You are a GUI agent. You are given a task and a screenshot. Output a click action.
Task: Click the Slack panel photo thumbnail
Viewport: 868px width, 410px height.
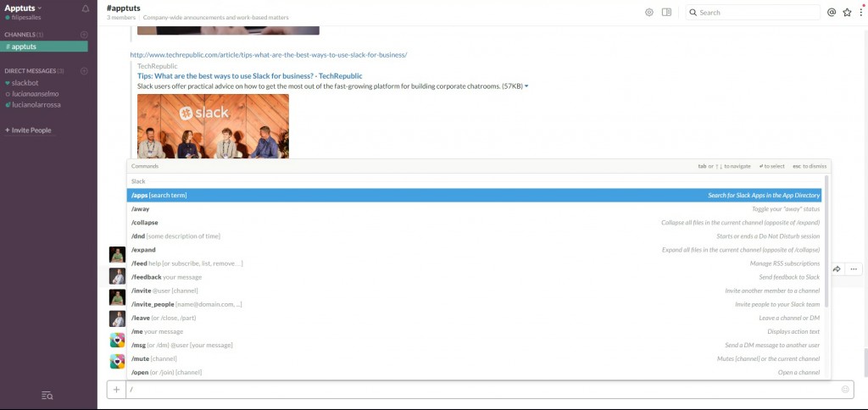(x=213, y=126)
